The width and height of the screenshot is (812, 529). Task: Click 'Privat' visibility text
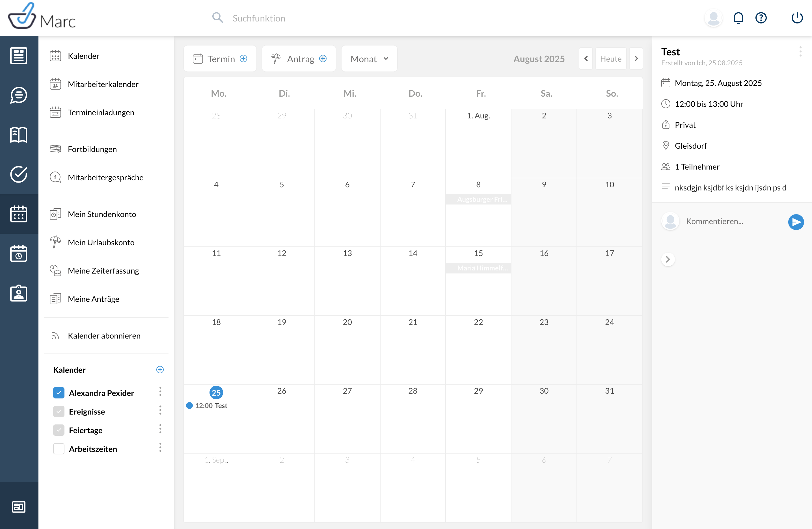click(685, 125)
